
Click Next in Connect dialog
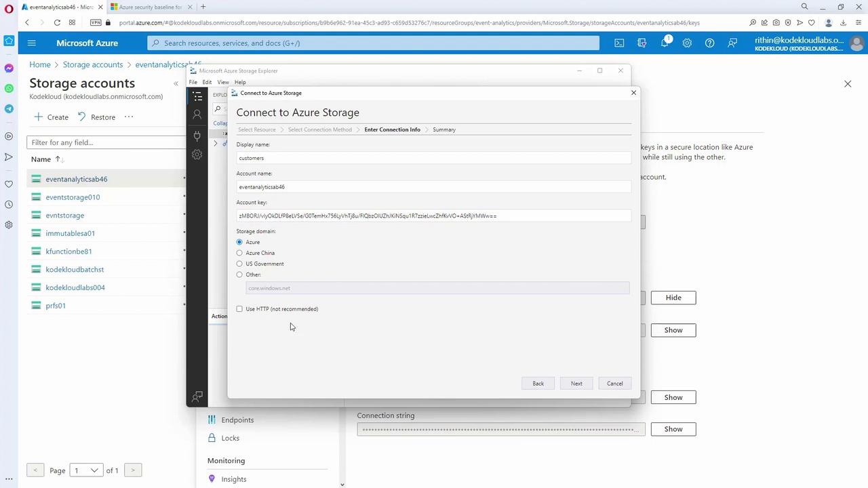[576, 384]
